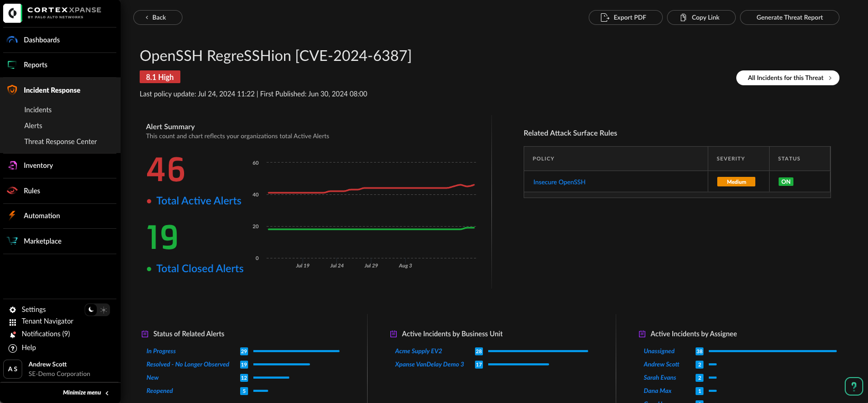Collapse sidebar with Minimize menu chevron
Image resolution: width=868 pixels, height=403 pixels.
107,393
